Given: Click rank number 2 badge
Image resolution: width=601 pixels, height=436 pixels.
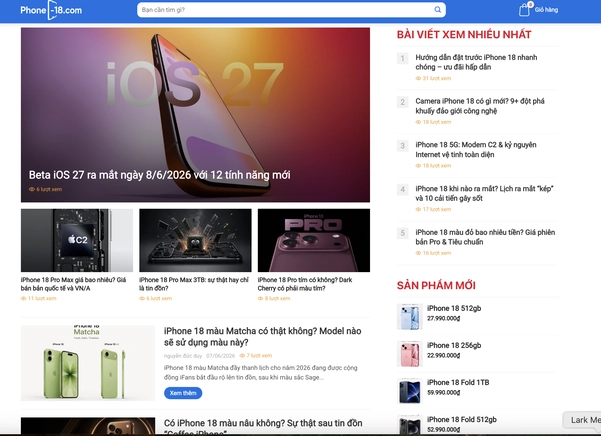Looking at the screenshot, I should tap(402, 102).
